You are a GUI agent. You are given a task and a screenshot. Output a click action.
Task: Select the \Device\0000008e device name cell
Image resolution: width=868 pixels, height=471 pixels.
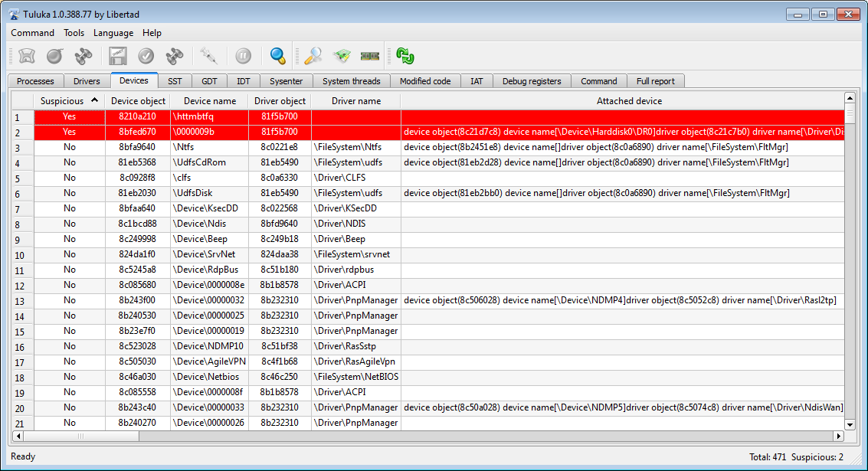pos(210,285)
